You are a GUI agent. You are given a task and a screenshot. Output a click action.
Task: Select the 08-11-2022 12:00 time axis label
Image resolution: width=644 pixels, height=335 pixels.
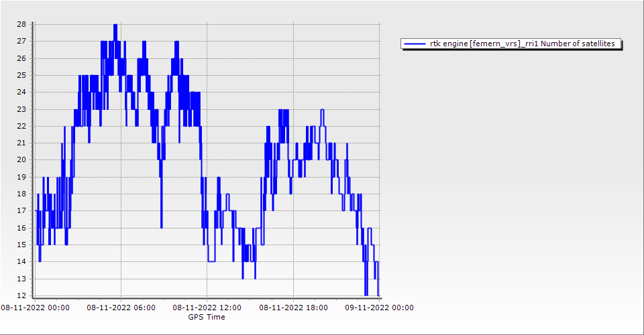tap(207, 308)
